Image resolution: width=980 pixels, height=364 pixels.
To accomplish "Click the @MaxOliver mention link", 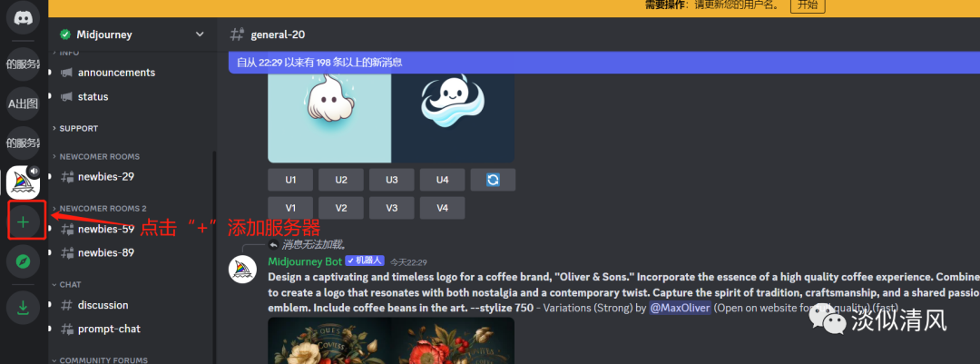I will coord(681,308).
